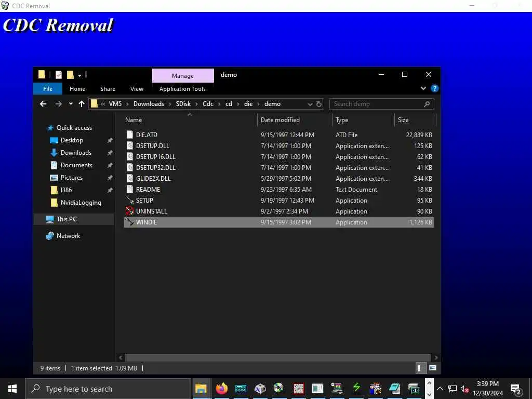
Task: Click the UNINSTALL application icon
Action: point(129,211)
